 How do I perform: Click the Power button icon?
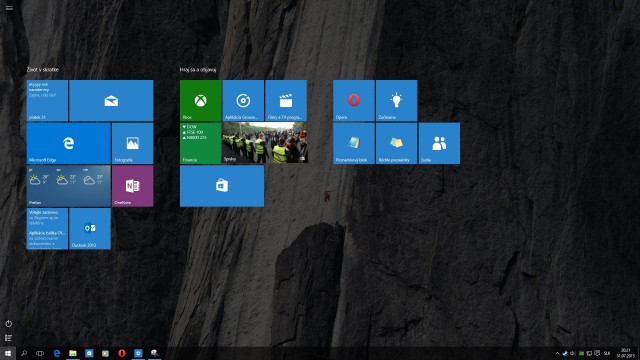point(9,324)
